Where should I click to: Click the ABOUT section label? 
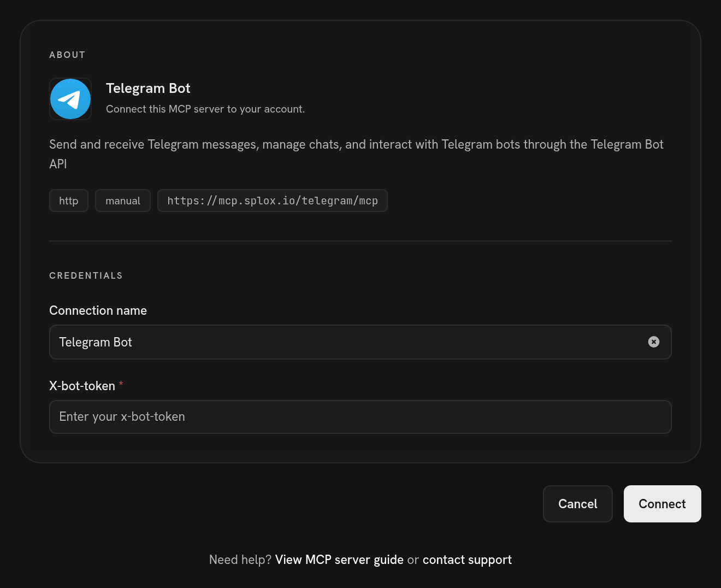pyautogui.click(x=67, y=55)
